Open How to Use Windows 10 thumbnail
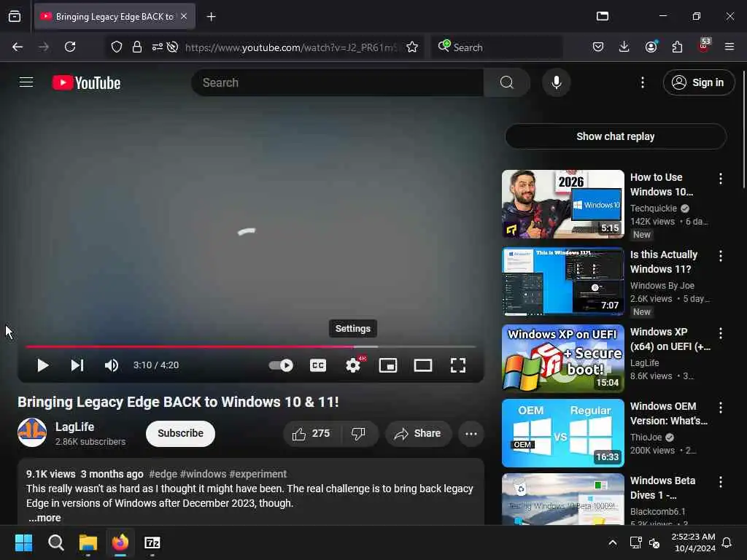Image resolution: width=747 pixels, height=560 pixels. click(562, 204)
